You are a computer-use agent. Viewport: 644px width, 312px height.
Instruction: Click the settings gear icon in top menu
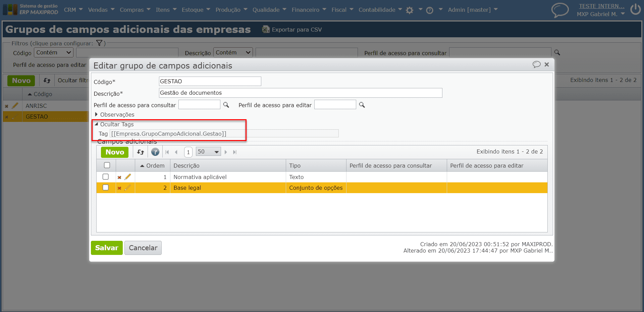point(410,10)
